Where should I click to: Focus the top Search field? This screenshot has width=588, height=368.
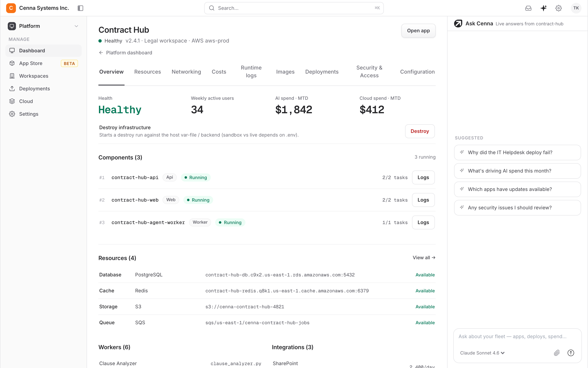294,8
